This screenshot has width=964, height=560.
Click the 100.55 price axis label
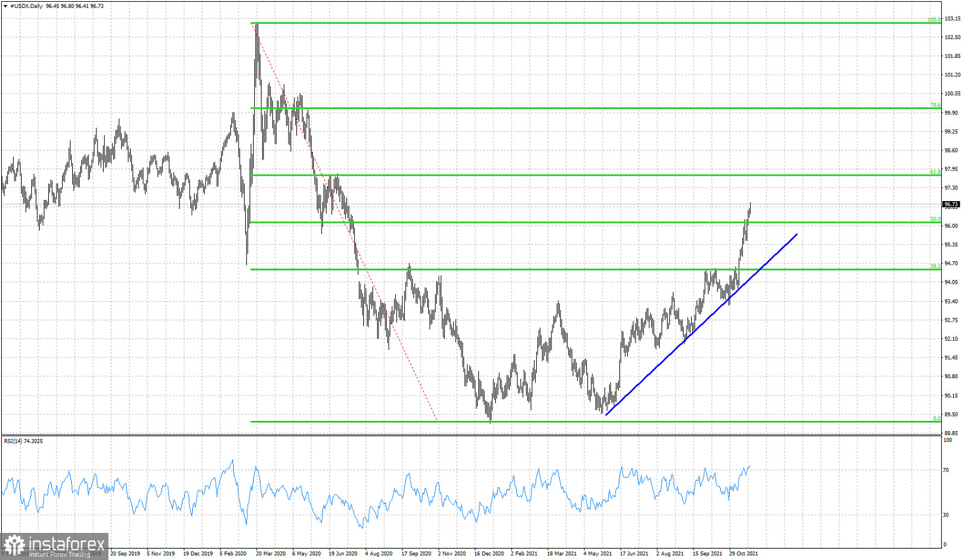(x=953, y=94)
